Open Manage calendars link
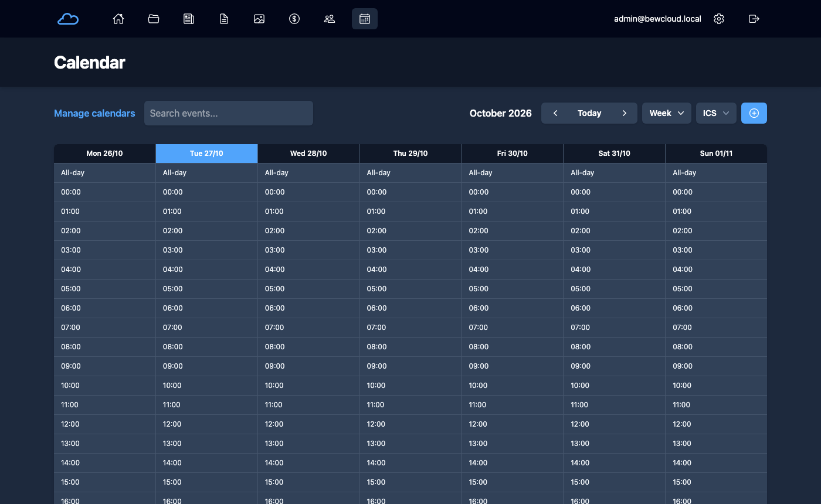The image size is (821, 504). coord(94,113)
